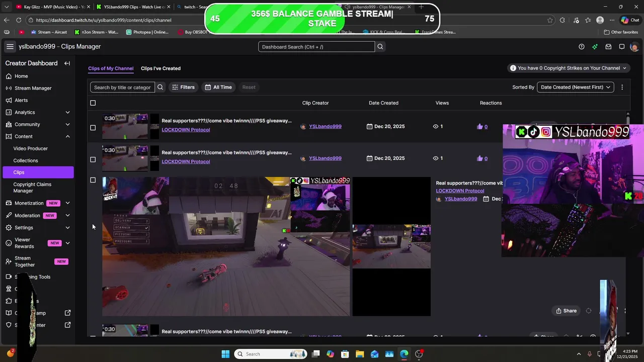Reload the page with refresh button

[19, 20]
